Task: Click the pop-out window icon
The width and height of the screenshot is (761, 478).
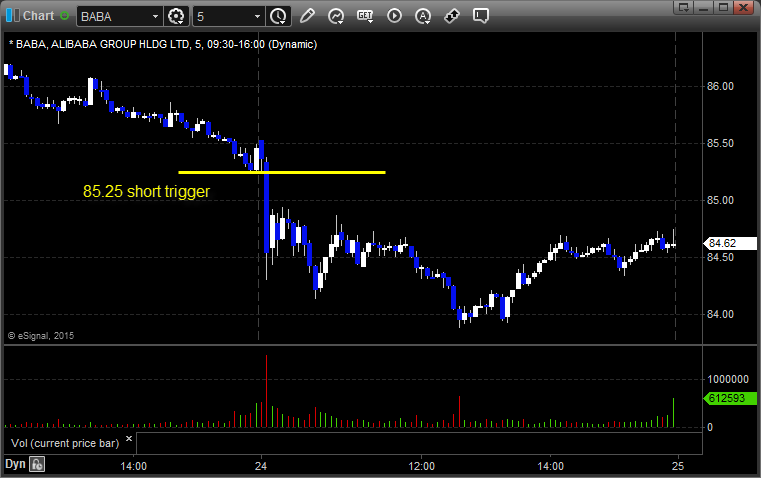Action: click(x=684, y=7)
